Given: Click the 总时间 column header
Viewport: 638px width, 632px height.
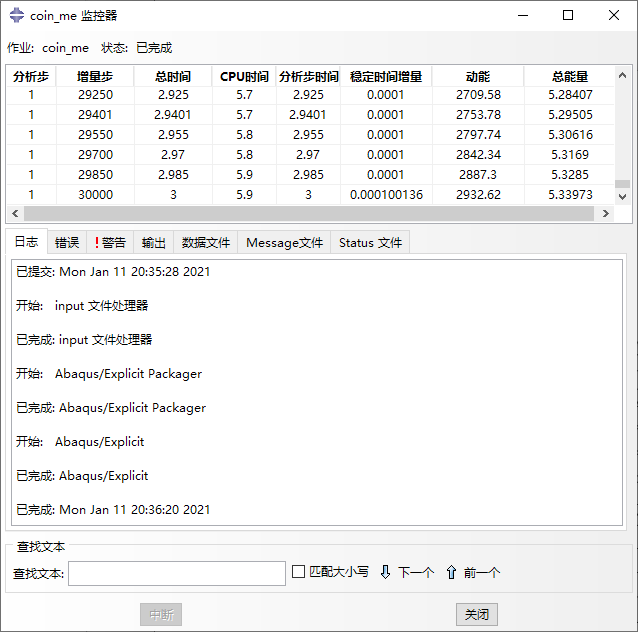Looking at the screenshot, I should click(173, 77).
